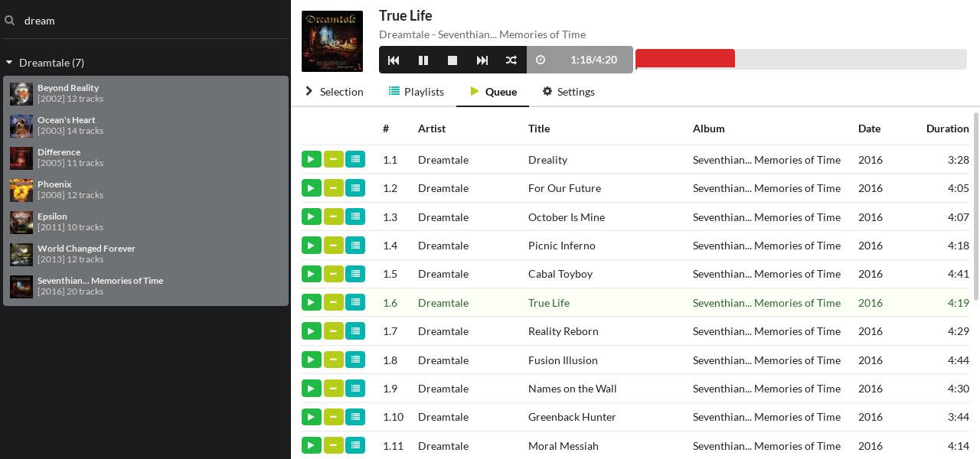Pause the current playback
Viewport: 980px width, 459px height.
(x=423, y=60)
